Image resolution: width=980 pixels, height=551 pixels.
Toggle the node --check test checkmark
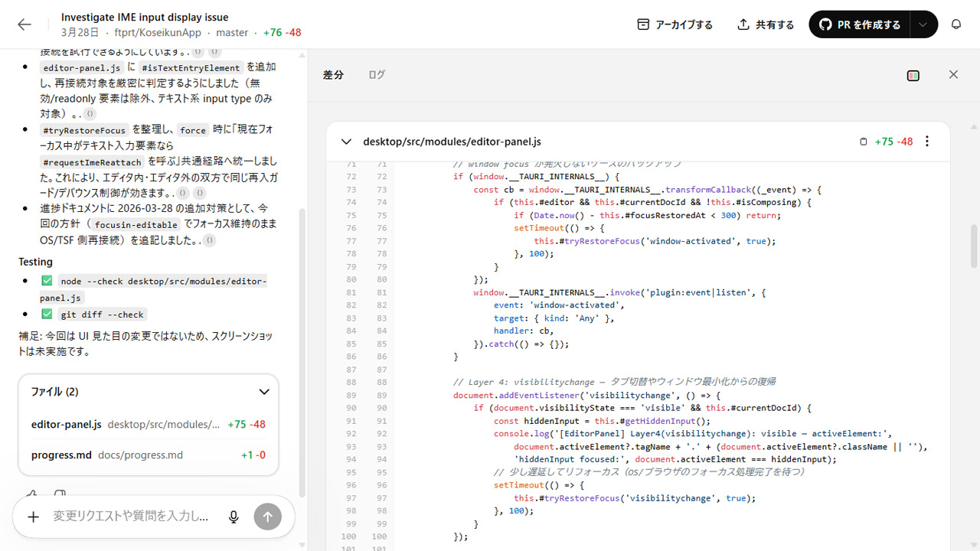pyautogui.click(x=46, y=280)
